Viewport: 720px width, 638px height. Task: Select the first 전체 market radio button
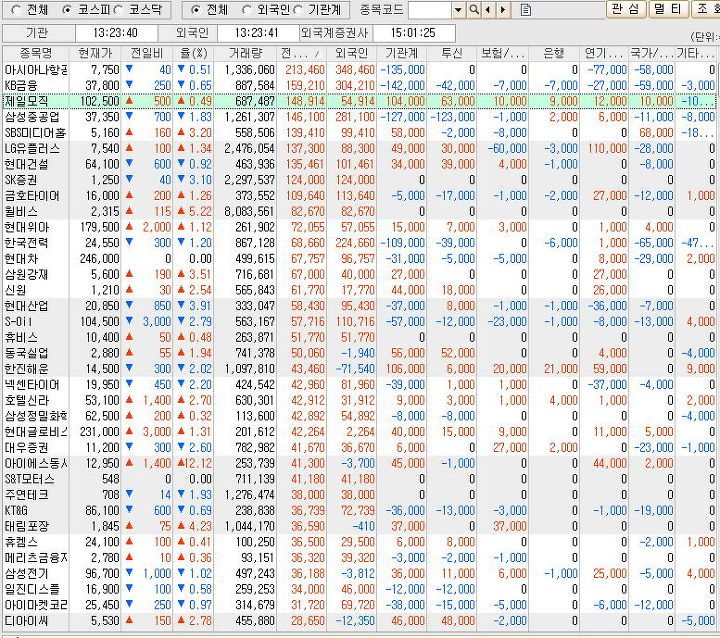click(x=16, y=10)
